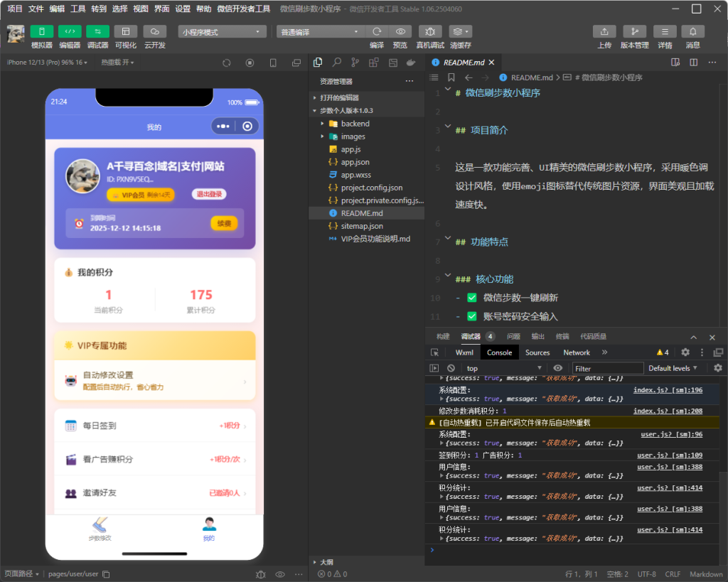
Task: Toggle the 模拟器 simulator panel button
Action: [x=41, y=32]
